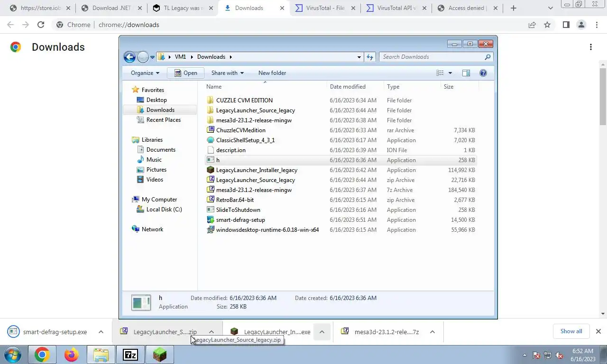Click the Explorer Back navigation arrow
The image size is (607, 364).
(x=129, y=57)
